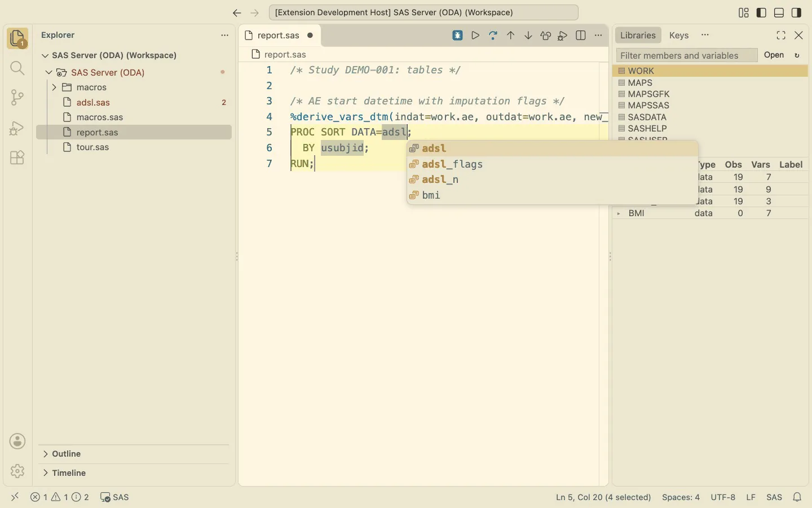Open the Source Control view
This screenshot has width=812, height=508.
(17, 98)
